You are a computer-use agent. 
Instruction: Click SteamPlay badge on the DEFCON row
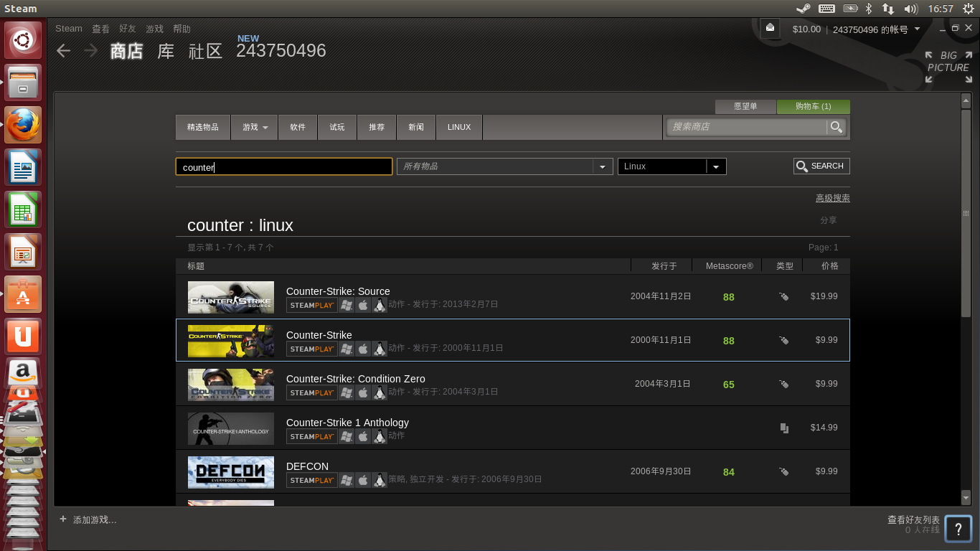click(312, 480)
